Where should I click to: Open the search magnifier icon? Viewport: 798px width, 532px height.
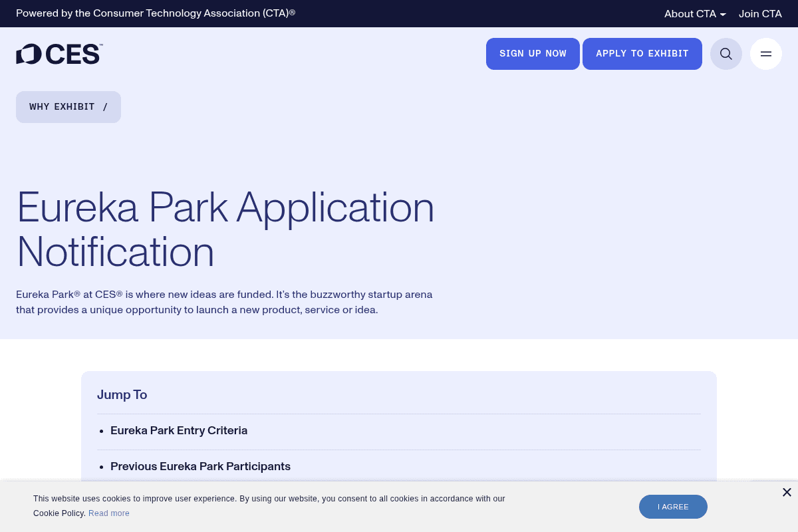pos(726,54)
